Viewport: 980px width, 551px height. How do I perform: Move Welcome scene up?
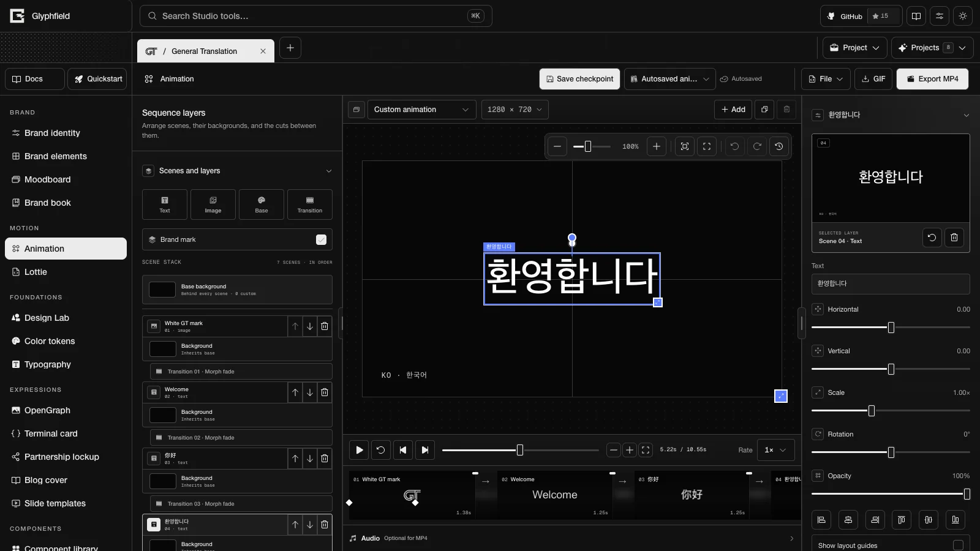(x=295, y=392)
